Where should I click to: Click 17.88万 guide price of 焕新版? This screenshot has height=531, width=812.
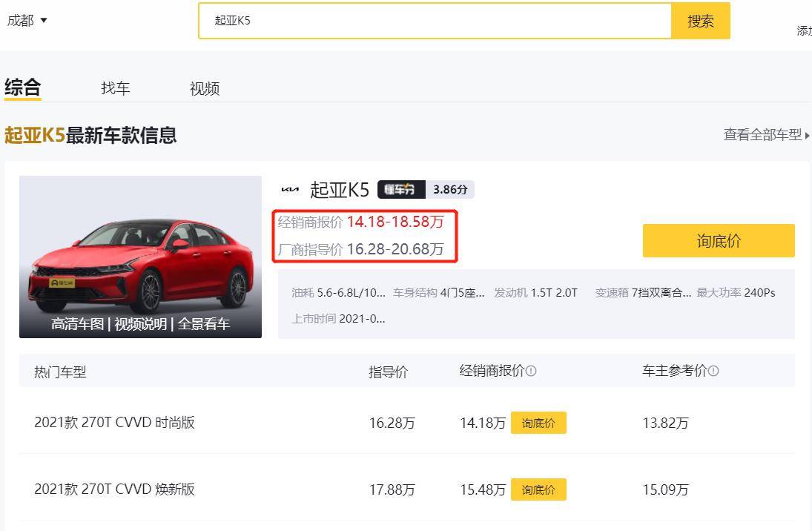[392, 489]
